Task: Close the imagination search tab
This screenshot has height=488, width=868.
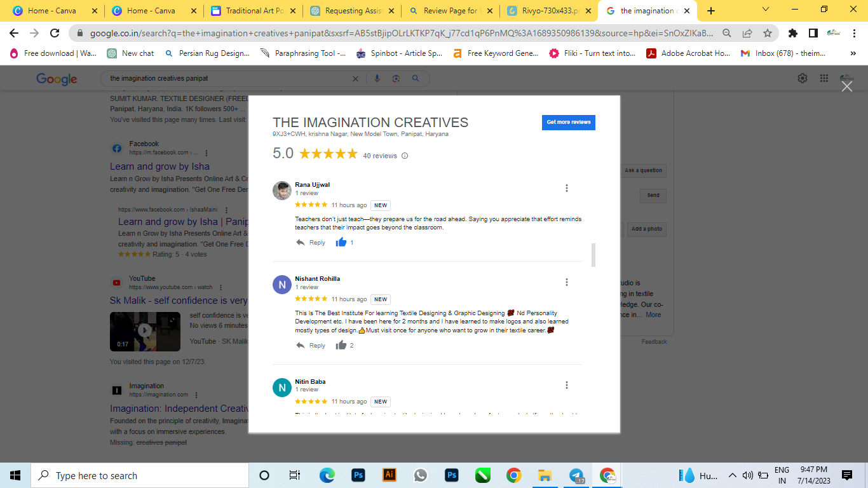Action: coord(687,11)
